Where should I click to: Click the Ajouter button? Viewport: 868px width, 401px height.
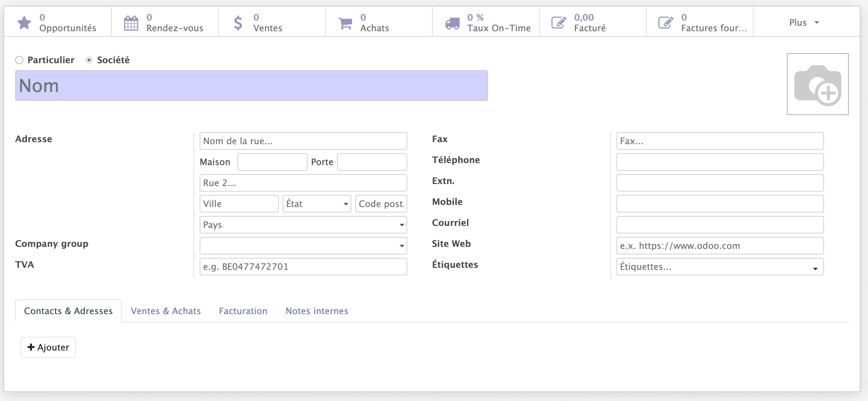(x=48, y=347)
